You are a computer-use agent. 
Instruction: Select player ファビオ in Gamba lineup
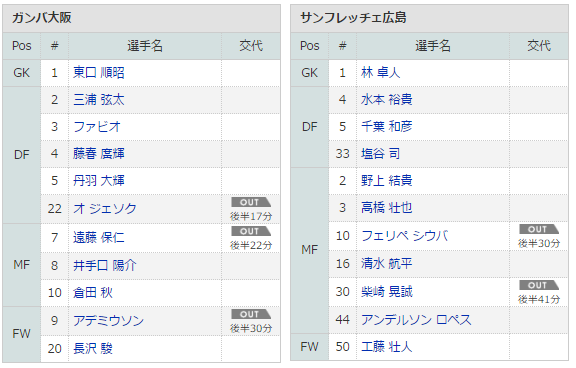pos(97,127)
